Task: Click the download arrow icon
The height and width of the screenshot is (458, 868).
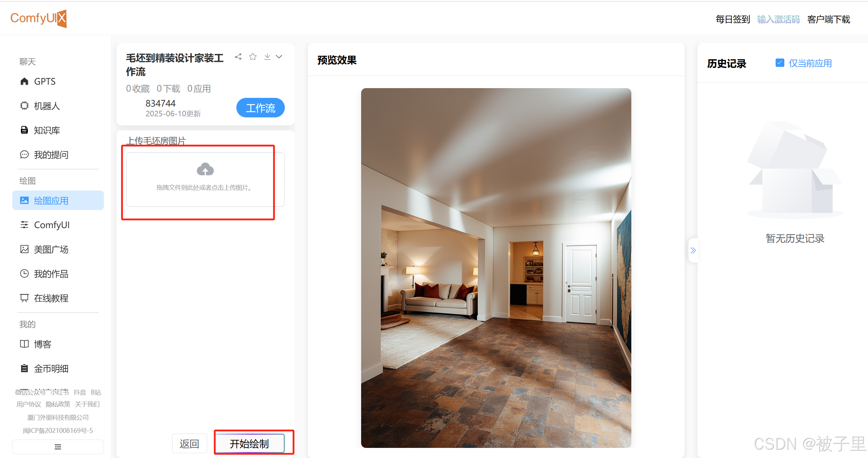Action: 267,57
